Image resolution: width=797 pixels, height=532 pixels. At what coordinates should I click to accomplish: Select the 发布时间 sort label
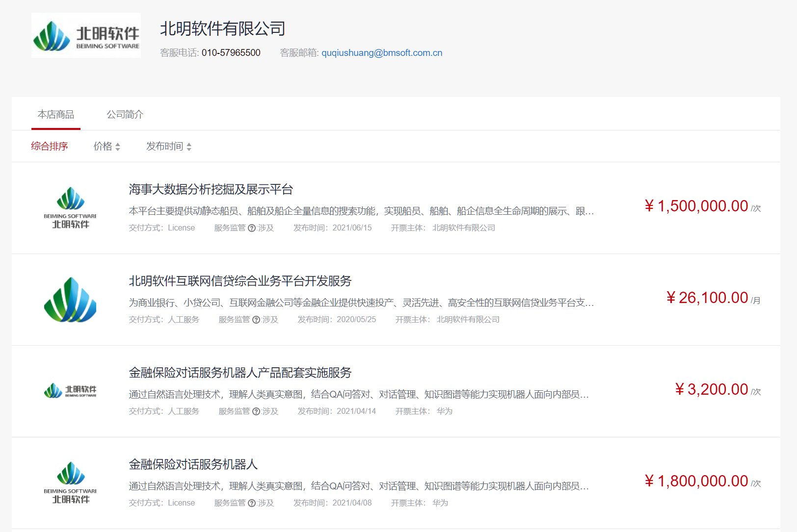[165, 146]
